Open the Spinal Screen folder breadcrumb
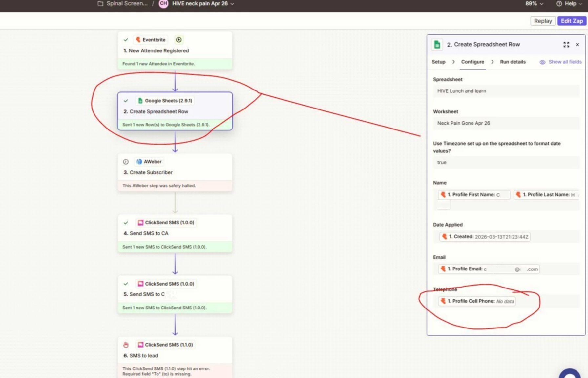The image size is (588, 378). pos(123,4)
